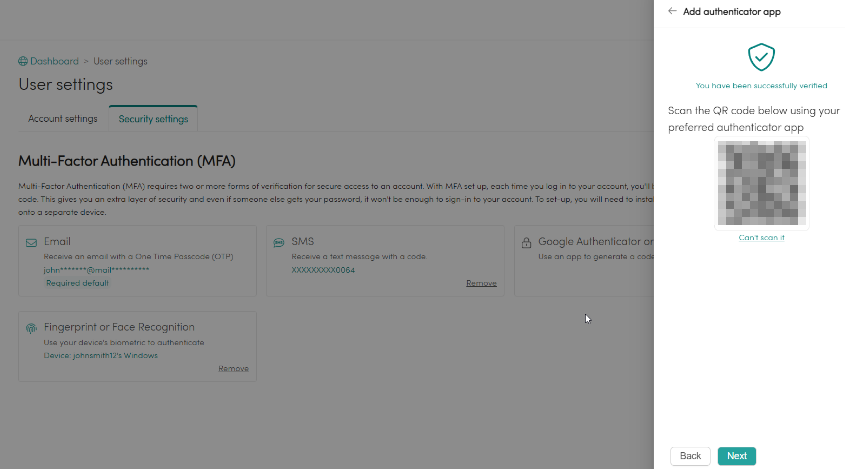Click the masked email address under Email

(x=96, y=270)
